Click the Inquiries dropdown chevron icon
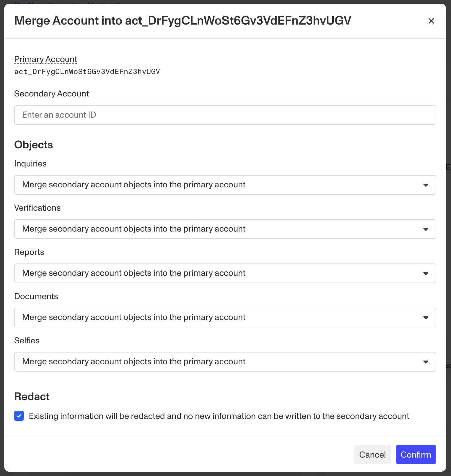 click(x=426, y=185)
